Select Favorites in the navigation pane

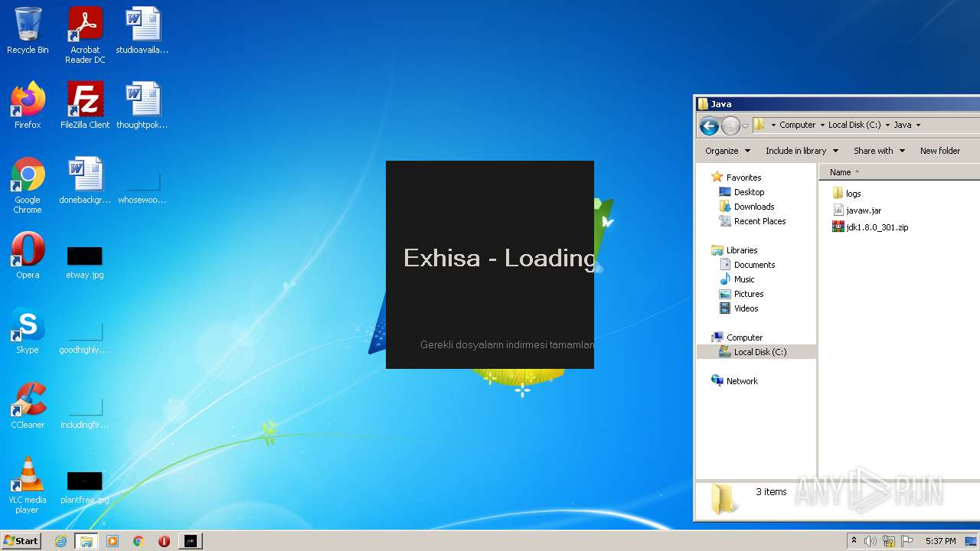(x=736, y=178)
